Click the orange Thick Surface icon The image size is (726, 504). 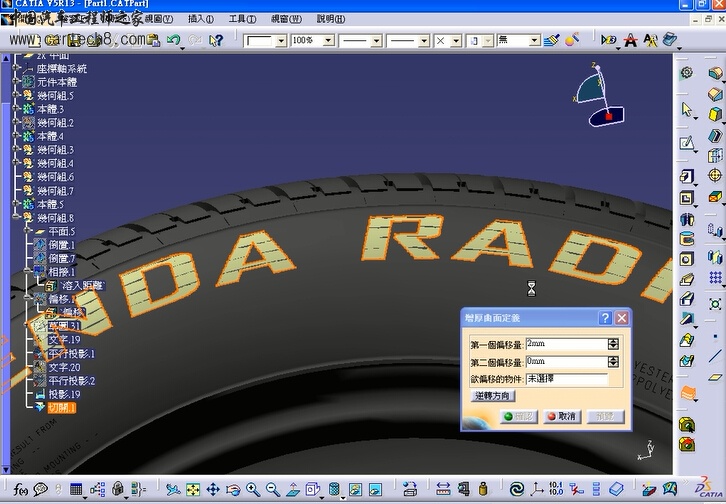pyautogui.click(x=688, y=393)
